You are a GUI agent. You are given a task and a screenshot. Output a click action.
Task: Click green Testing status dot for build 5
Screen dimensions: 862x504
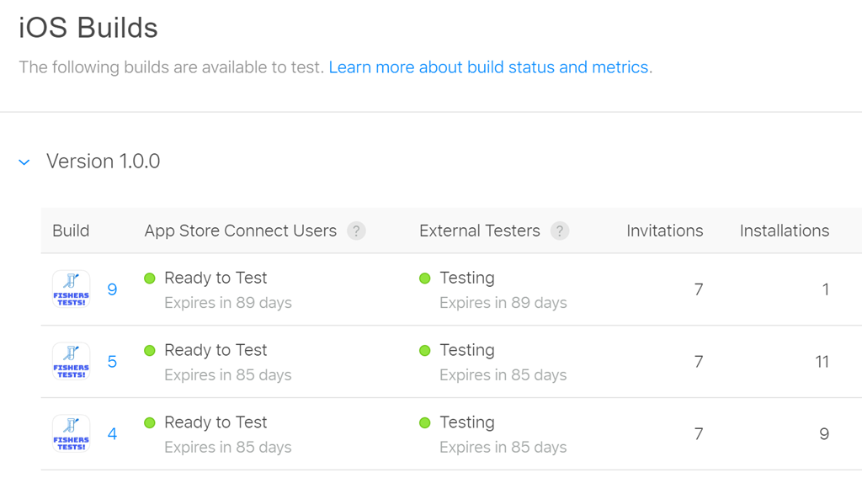(x=425, y=351)
